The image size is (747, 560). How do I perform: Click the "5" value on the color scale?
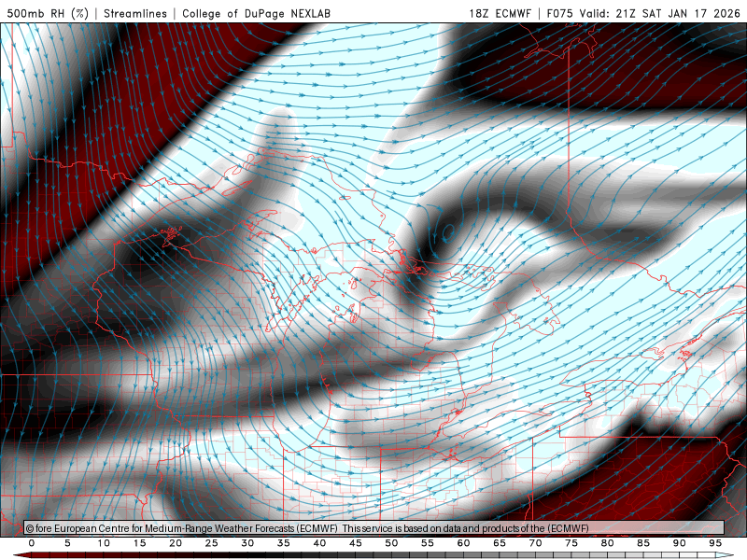coord(67,543)
